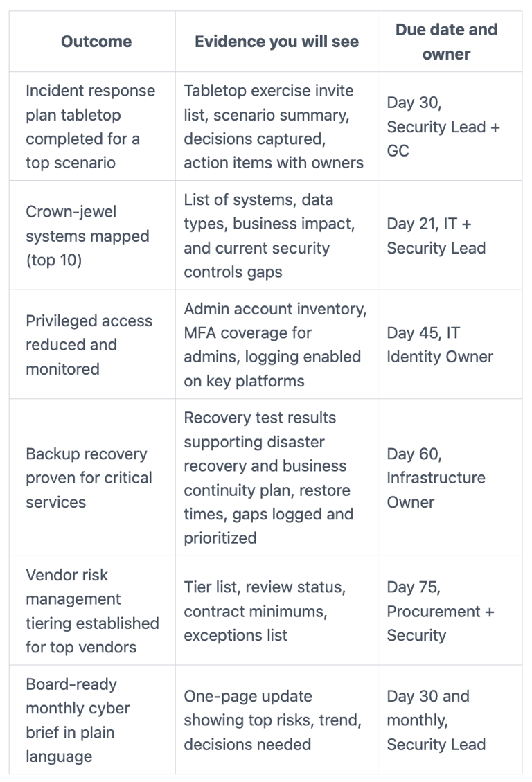Viewport: 532px width, 782px height.
Task: Select the incident response plan tabletop cell
Action: pyautogui.click(x=90, y=127)
